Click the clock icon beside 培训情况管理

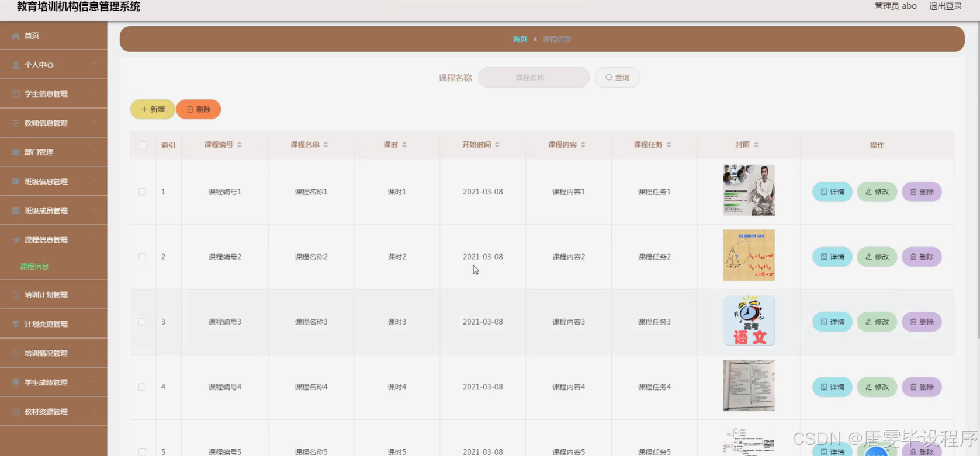point(16,353)
